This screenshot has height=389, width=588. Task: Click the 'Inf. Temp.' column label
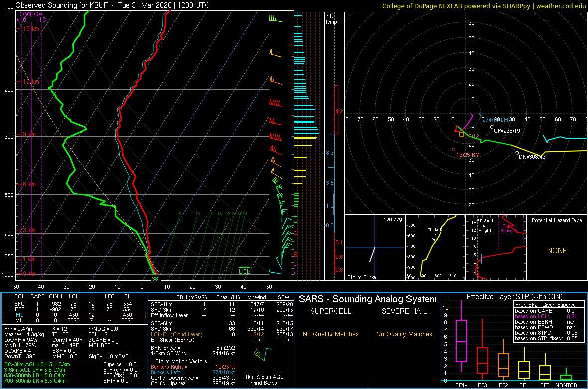332,19
